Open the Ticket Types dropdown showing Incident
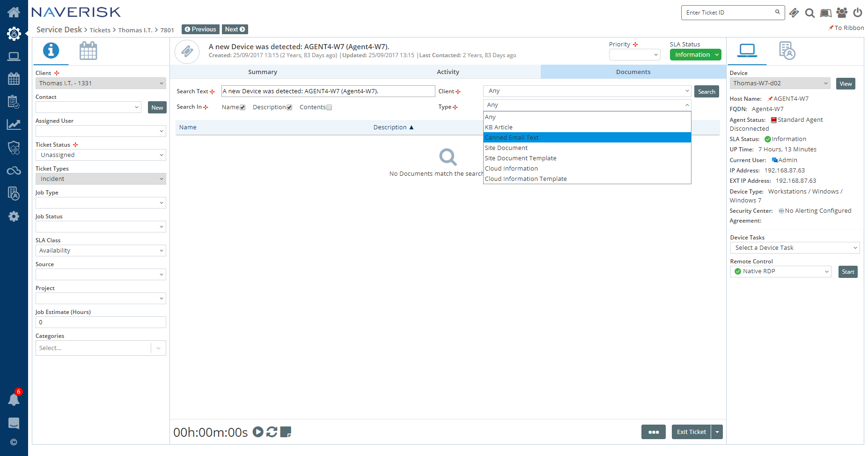 tap(101, 179)
